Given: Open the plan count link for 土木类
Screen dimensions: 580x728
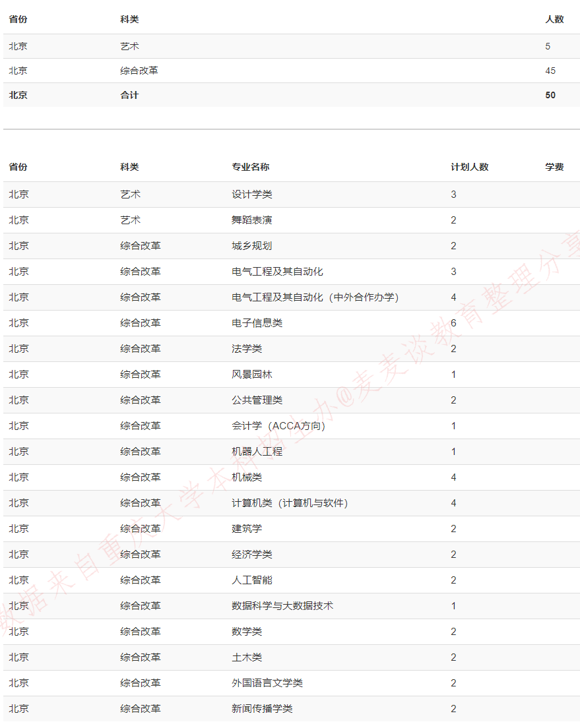Looking at the screenshot, I should (x=453, y=657).
